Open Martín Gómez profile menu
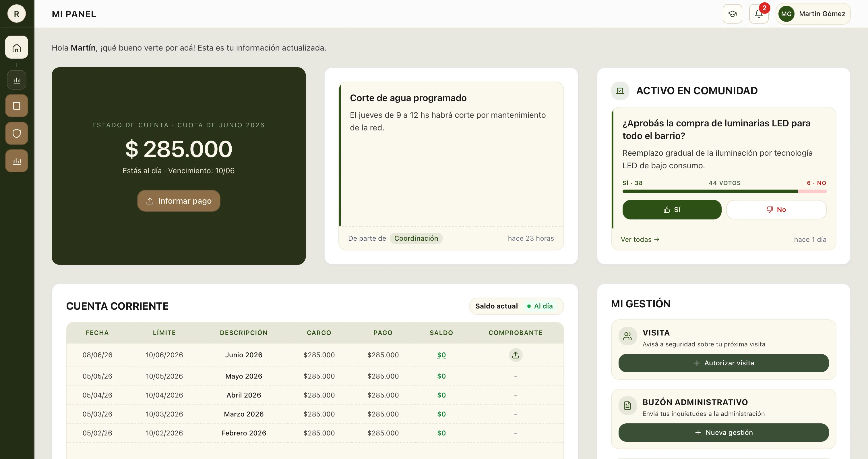868x459 pixels. point(813,14)
